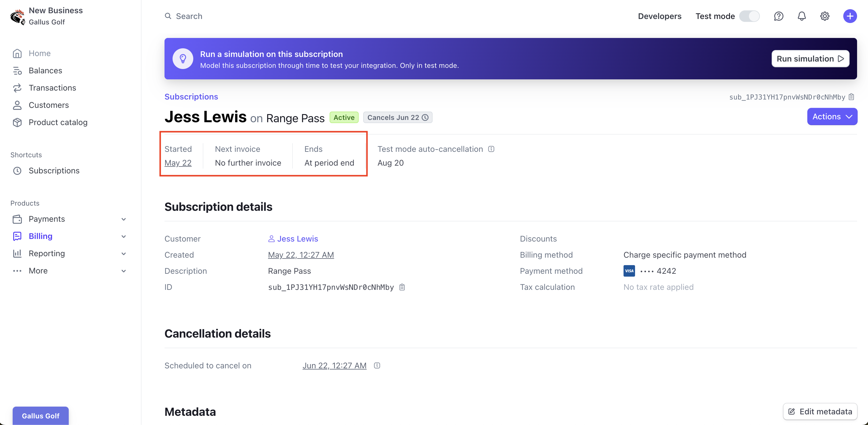Viewport: 868px width, 425px height.
Task: Click the Edit metadata button
Action: (820, 411)
